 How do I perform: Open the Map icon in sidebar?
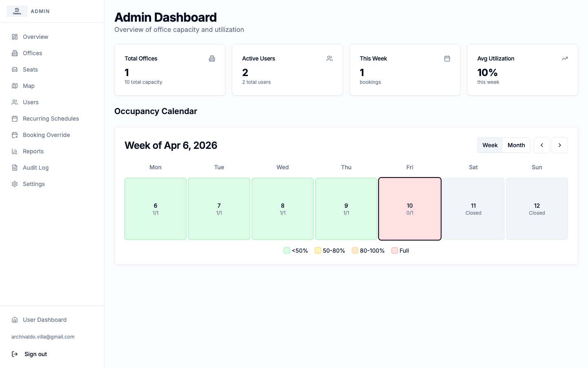point(15,86)
